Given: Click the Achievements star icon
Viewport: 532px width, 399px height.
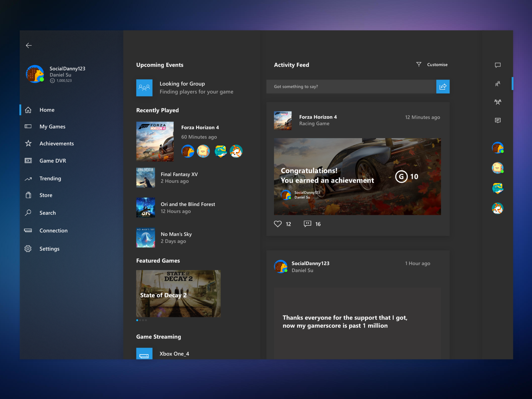Looking at the screenshot, I should coord(28,143).
